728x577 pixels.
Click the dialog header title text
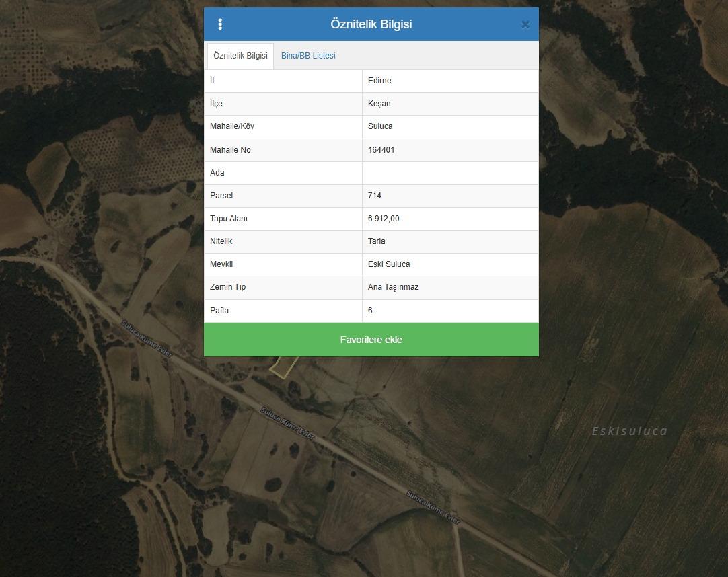click(371, 24)
